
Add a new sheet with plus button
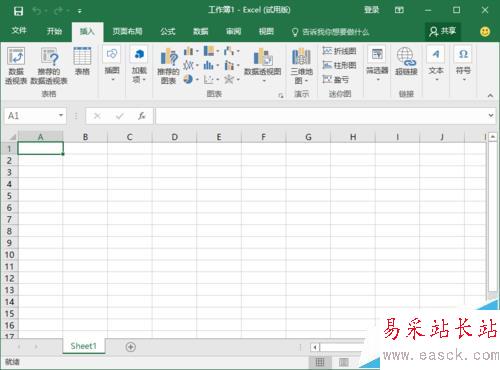131,347
